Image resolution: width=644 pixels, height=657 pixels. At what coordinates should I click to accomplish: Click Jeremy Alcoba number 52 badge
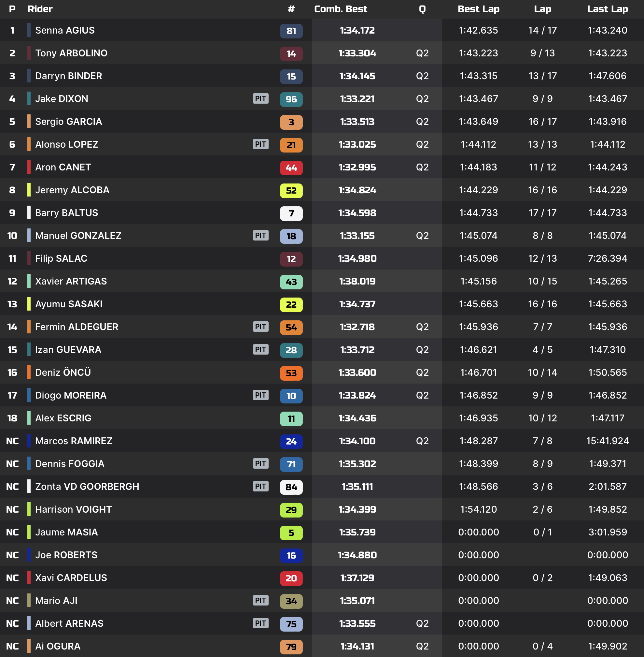tap(291, 191)
